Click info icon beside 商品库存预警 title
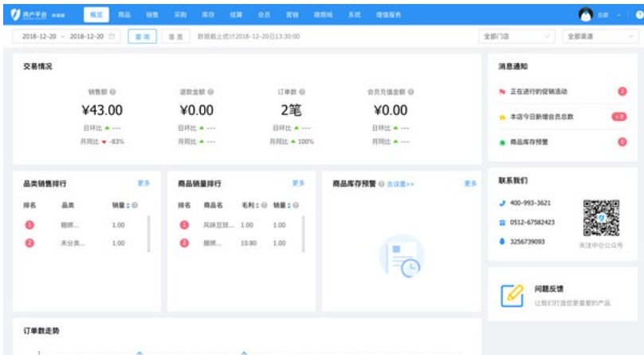Image resolution: width=644 pixels, height=355 pixels. (382, 183)
